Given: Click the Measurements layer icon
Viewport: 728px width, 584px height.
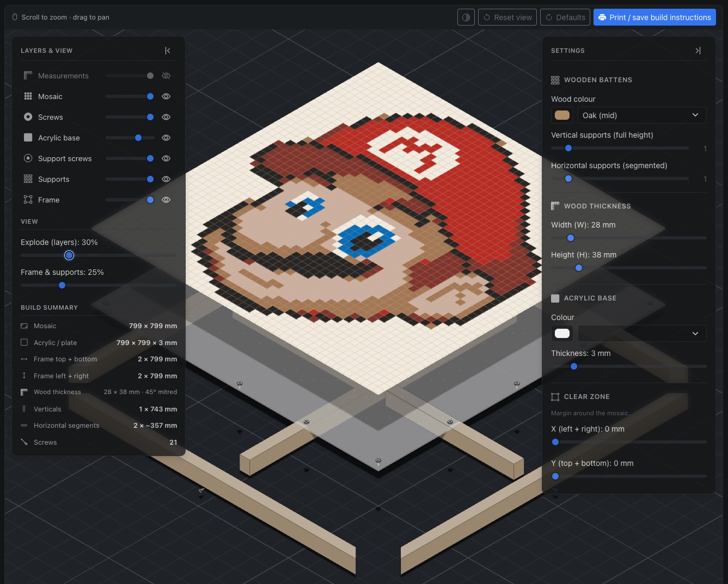Looking at the screenshot, I should pyautogui.click(x=28, y=76).
